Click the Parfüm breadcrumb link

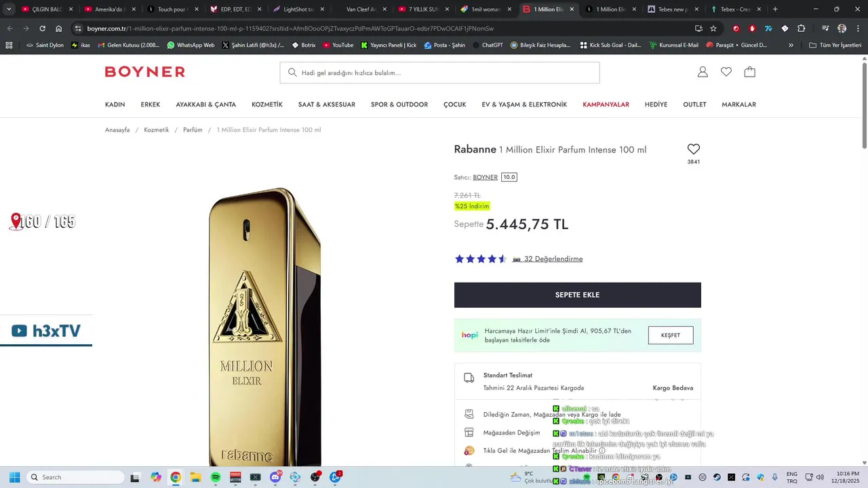tap(193, 129)
